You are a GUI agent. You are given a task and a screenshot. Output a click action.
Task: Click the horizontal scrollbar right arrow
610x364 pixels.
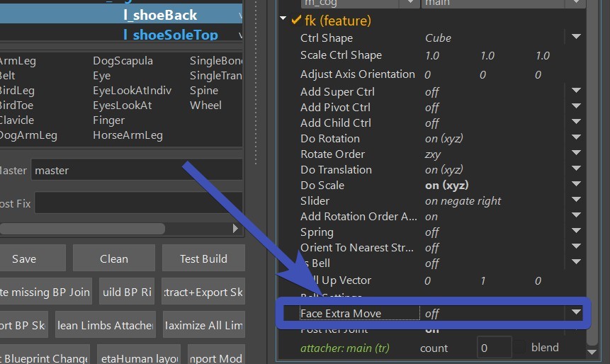235,228
